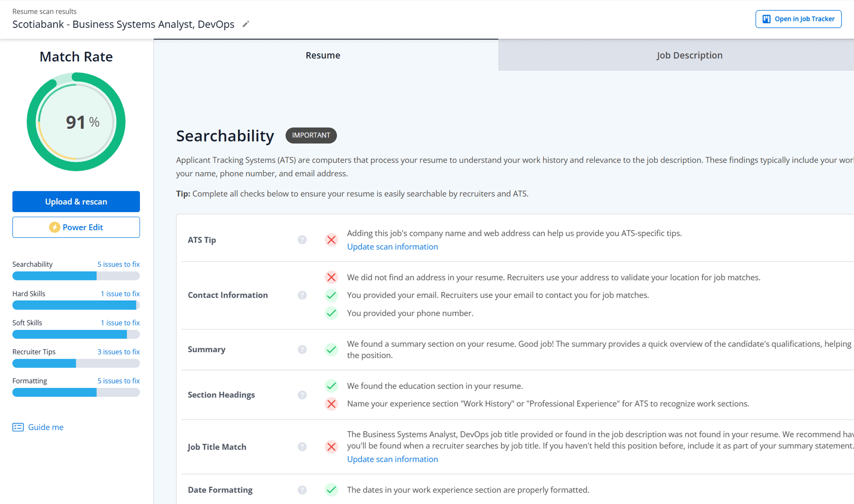Screen dimensions: 854x504
Task: Open help icon for Summary row
Action: coord(302,350)
